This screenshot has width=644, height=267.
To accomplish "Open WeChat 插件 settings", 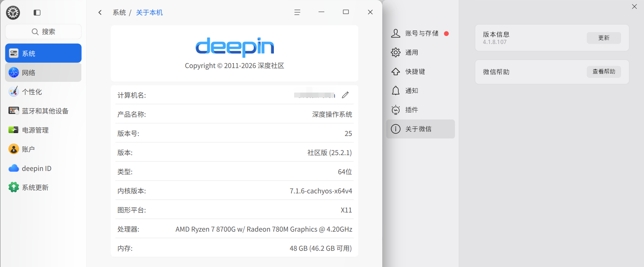I will pos(420,110).
